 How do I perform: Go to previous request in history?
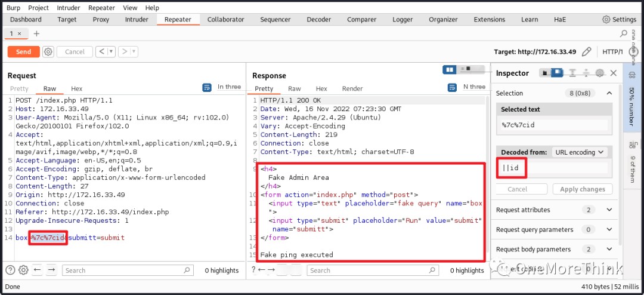pos(101,51)
